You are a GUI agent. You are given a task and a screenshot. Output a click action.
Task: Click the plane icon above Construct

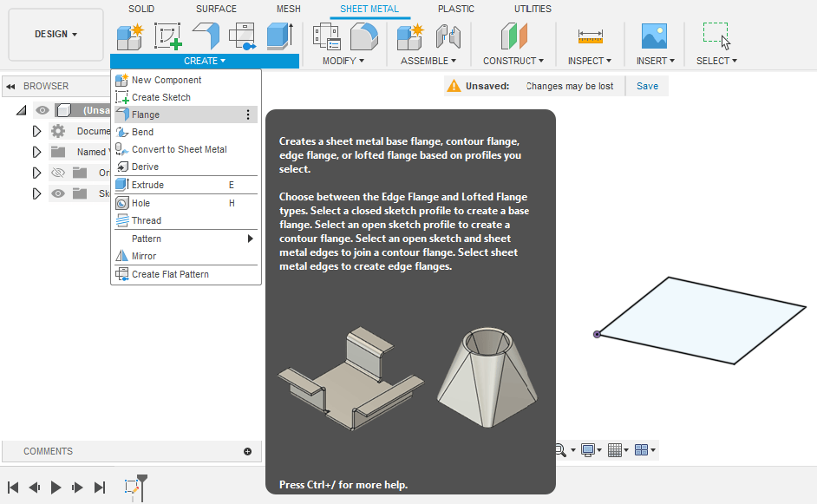(513, 36)
